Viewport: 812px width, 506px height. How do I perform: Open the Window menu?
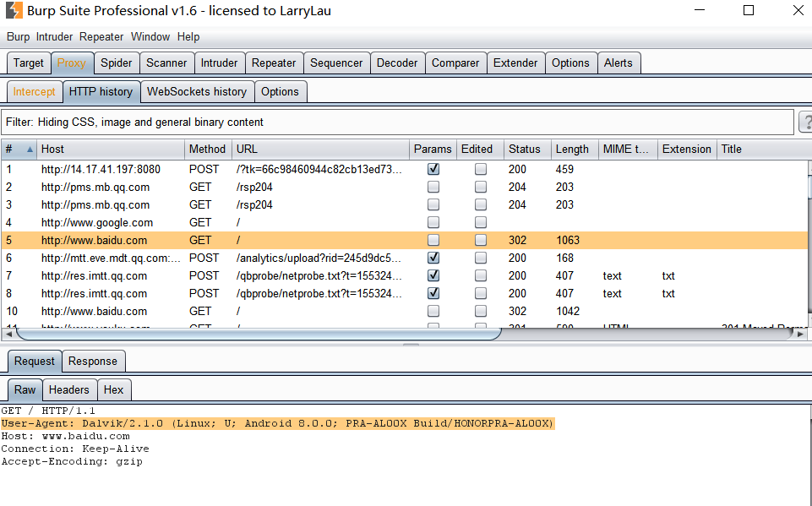tap(150, 37)
